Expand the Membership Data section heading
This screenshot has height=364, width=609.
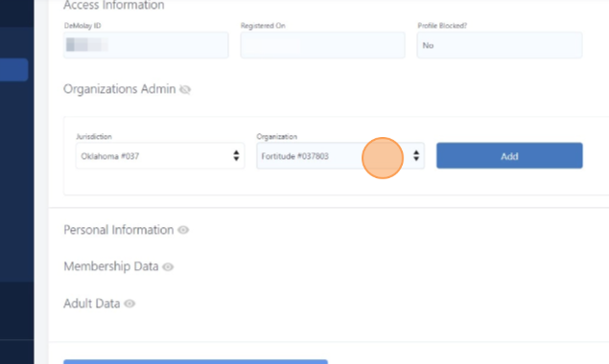[111, 266]
